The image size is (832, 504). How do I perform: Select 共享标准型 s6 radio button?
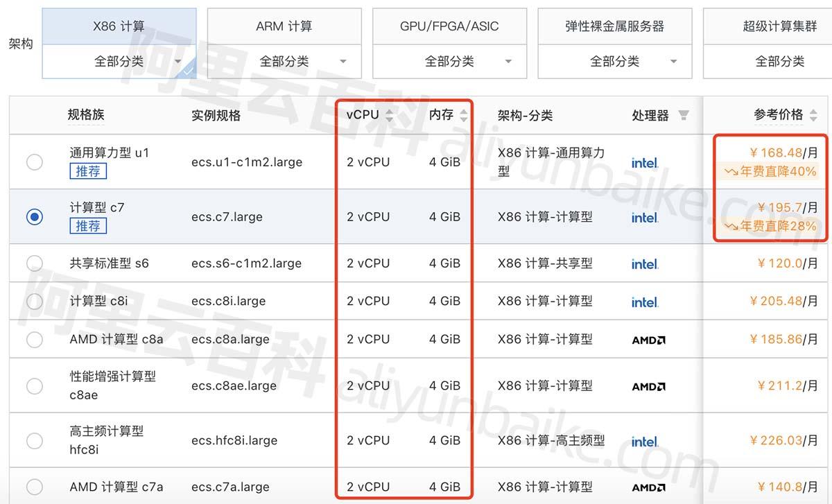point(35,263)
